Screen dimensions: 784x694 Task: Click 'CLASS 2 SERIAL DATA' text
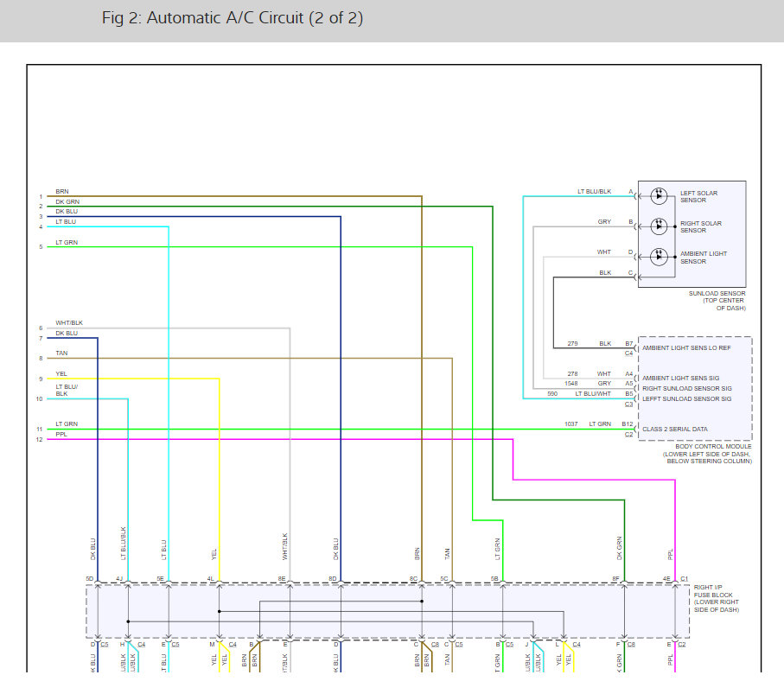(674, 429)
